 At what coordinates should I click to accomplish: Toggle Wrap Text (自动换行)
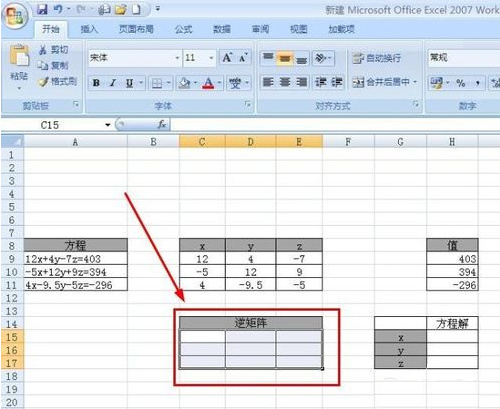pos(377,58)
